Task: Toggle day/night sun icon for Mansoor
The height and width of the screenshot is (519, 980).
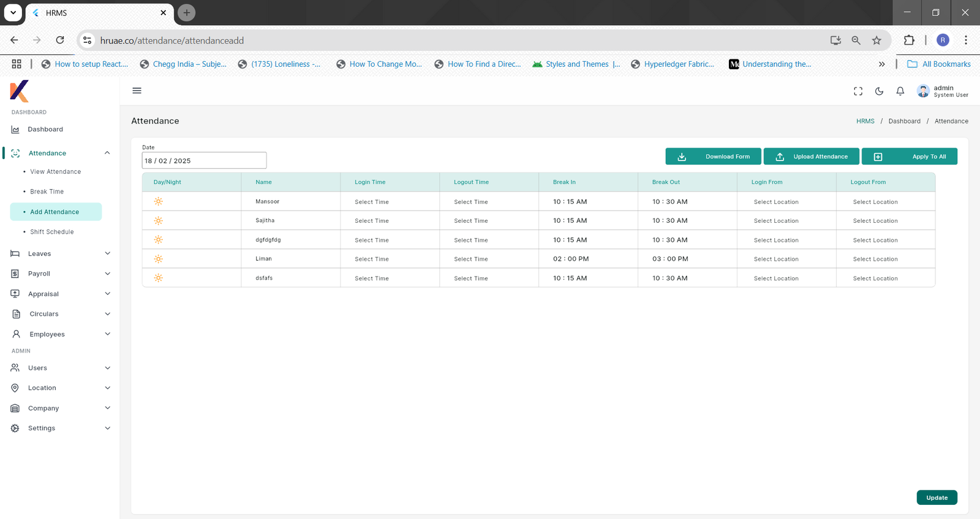Action: [158, 201]
